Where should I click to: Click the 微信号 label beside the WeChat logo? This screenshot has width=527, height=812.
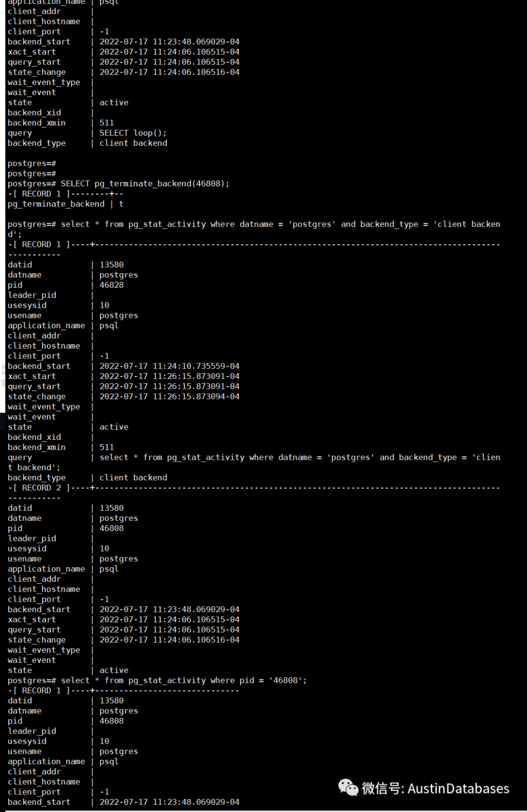point(381,789)
